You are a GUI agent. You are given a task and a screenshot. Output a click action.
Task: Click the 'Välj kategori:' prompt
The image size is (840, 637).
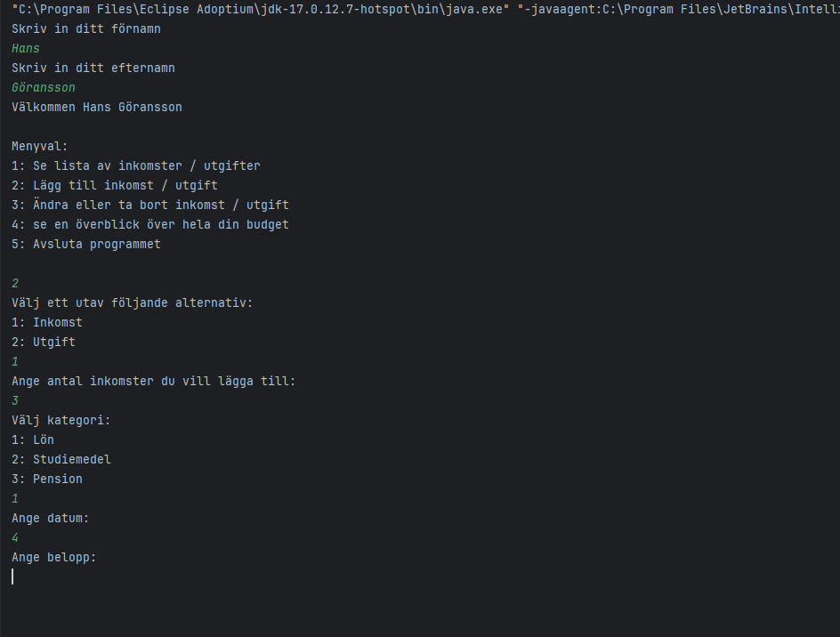click(x=61, y=421)
